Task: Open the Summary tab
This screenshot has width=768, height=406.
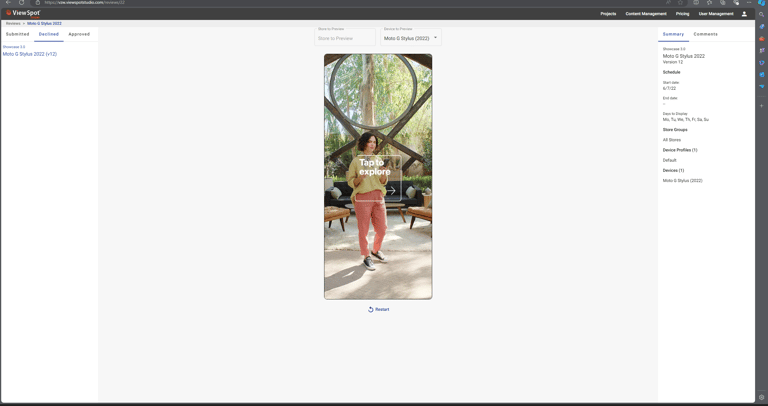Action: click(x=673, y=34)
